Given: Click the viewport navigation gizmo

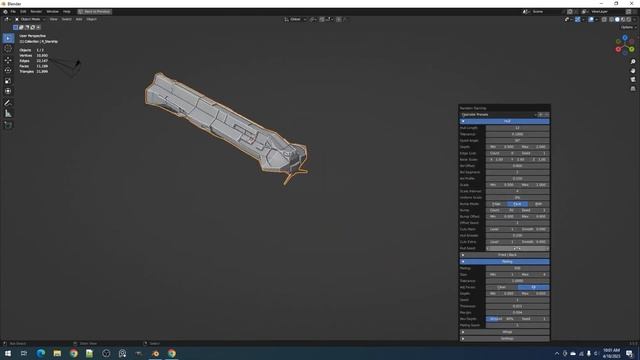Looking at the screenshot, I should pos(624,45).
